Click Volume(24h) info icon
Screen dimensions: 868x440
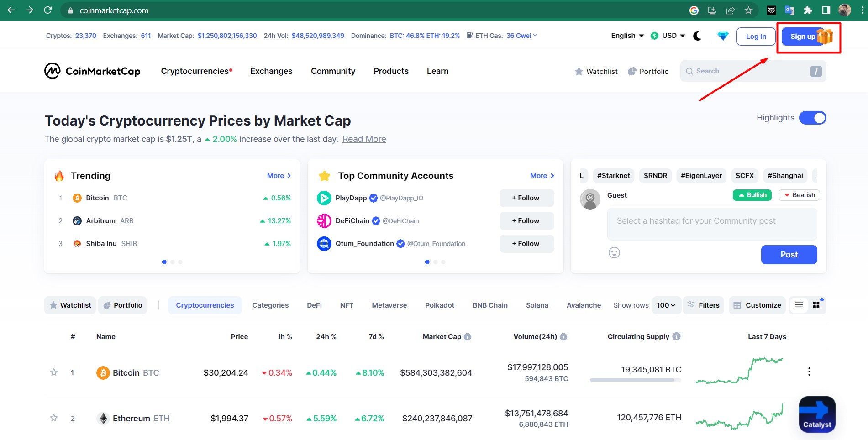coord(563,337)
